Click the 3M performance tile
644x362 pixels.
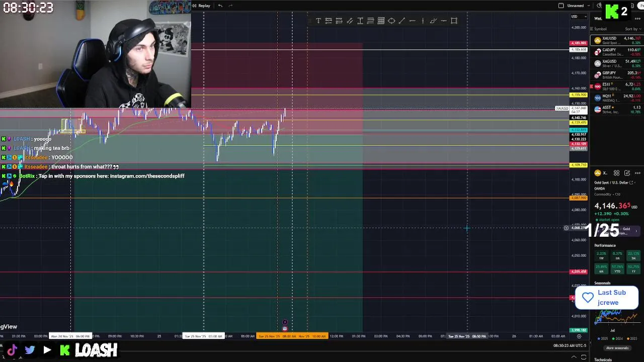click(x=633, y=255)
